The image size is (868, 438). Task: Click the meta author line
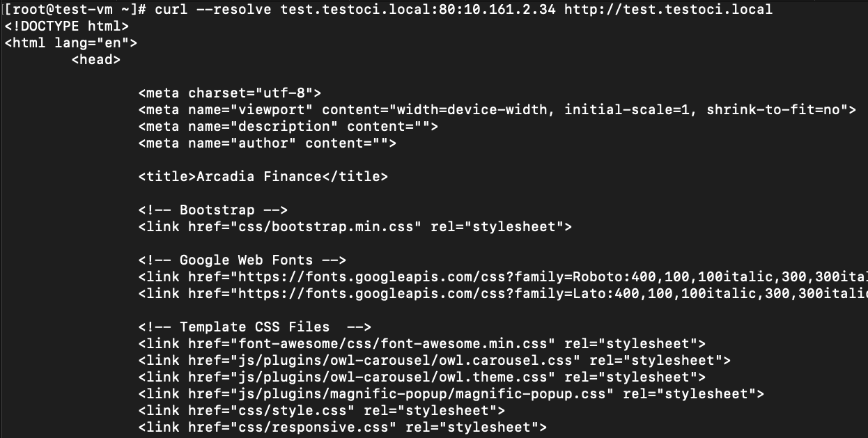[x=268, y=143]
